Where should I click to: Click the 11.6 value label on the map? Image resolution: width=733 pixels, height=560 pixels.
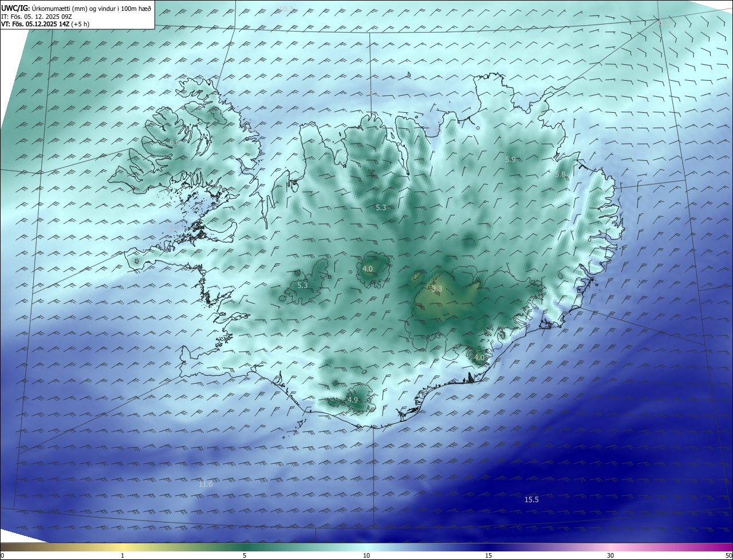[x=206, y=484]
